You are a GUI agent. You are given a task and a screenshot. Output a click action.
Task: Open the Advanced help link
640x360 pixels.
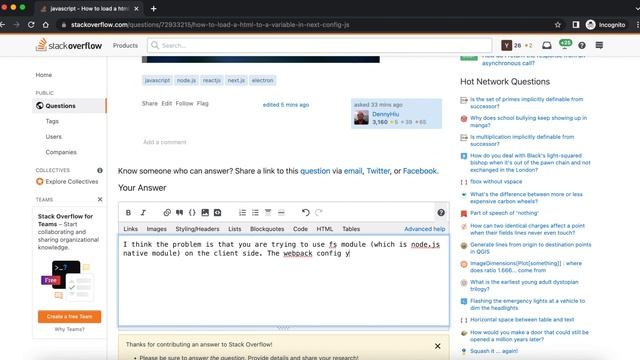point(424,229)
